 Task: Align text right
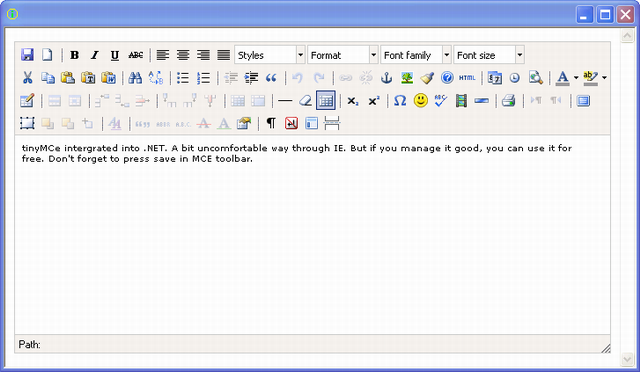[x=203, y=55]
